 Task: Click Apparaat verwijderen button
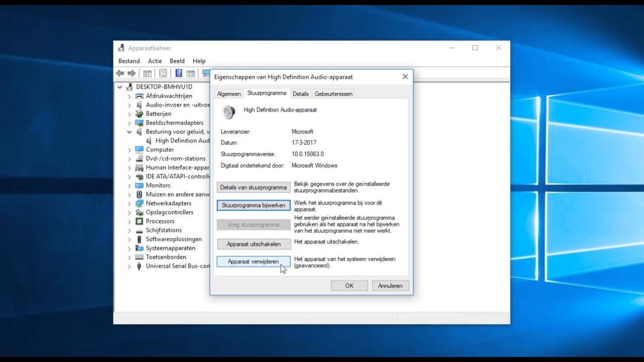point(254,261)
